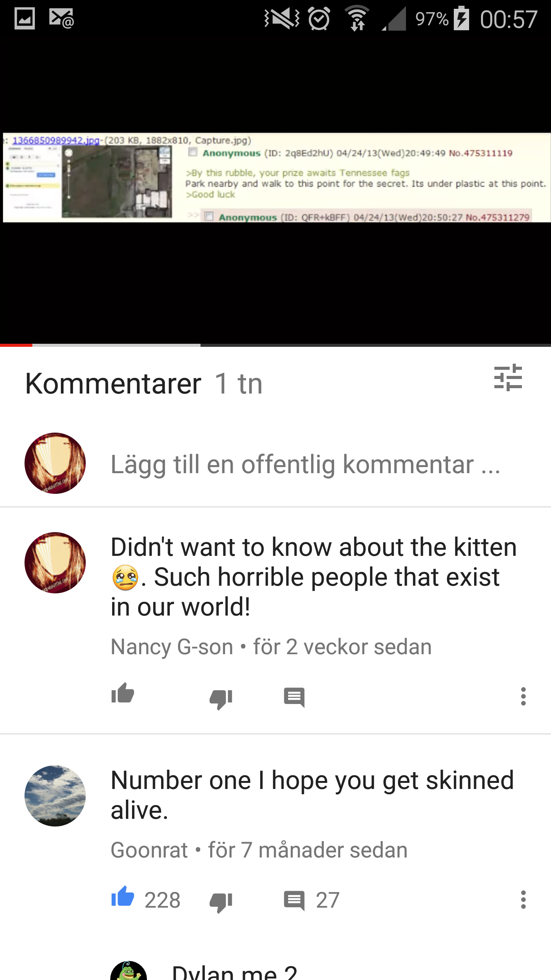
Task: Dislike Nancy G-son's kitten comment
Action: [x=221, y=699]
